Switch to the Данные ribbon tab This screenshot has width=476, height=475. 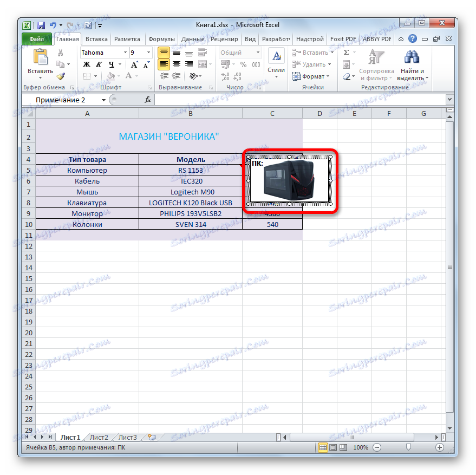point(192,39)
